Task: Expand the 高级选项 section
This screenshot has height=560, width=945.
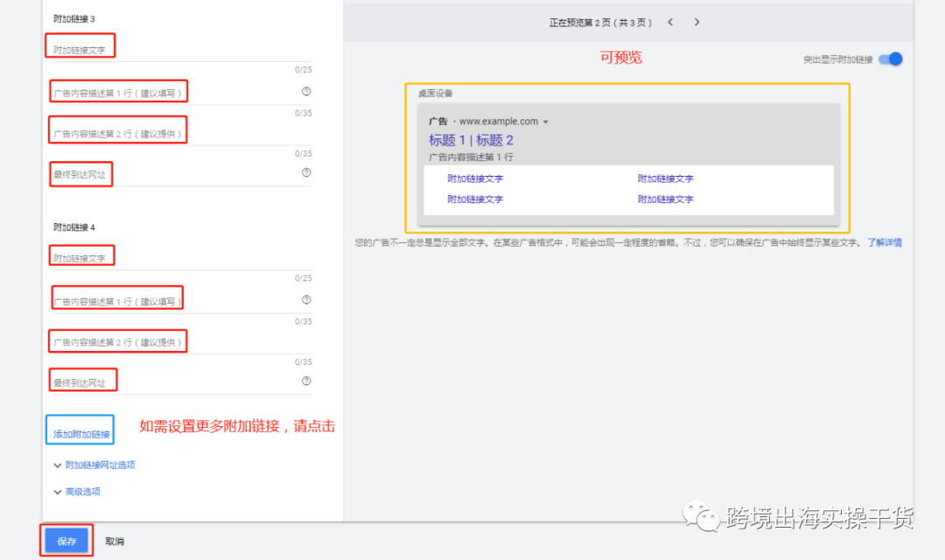Action: [x=84, y=491]
